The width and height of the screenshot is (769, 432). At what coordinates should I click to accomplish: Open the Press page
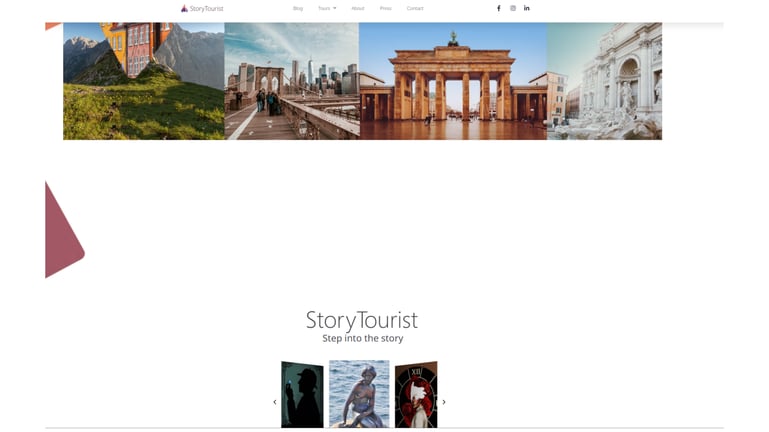[385, 8]
